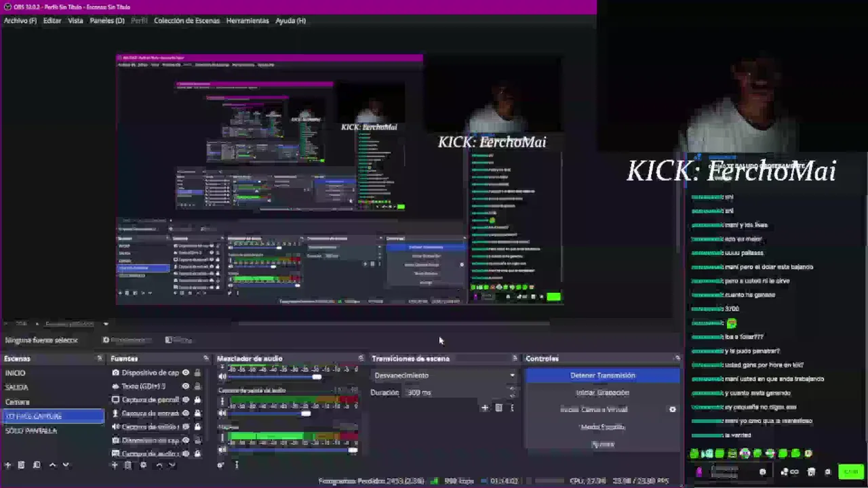Toggle the eye icon for the Captura de pantalla source
Image resolution: width=868 pixels, height=488 pixels.
pyautogui.click(x=185, y=400)
